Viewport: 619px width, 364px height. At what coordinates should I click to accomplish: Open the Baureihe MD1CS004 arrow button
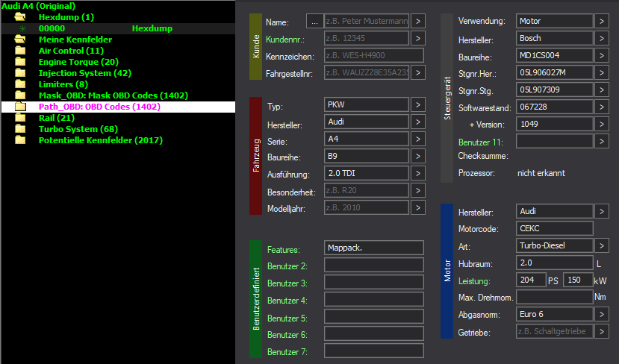pyautogui.click(x=602, y=55)
